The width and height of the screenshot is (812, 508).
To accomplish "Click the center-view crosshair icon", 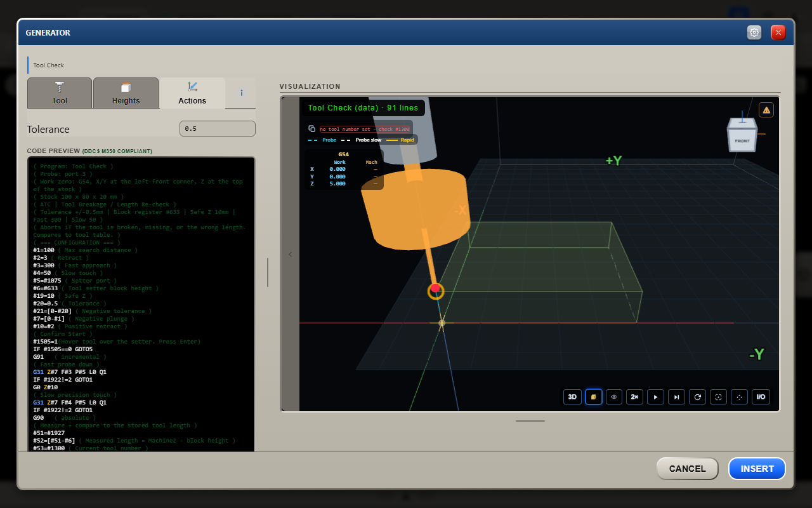I will click(x=739, y=397).
